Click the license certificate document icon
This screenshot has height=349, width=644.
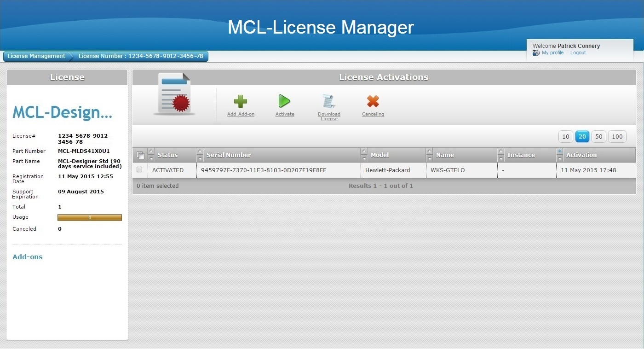[x=174, y=94]
